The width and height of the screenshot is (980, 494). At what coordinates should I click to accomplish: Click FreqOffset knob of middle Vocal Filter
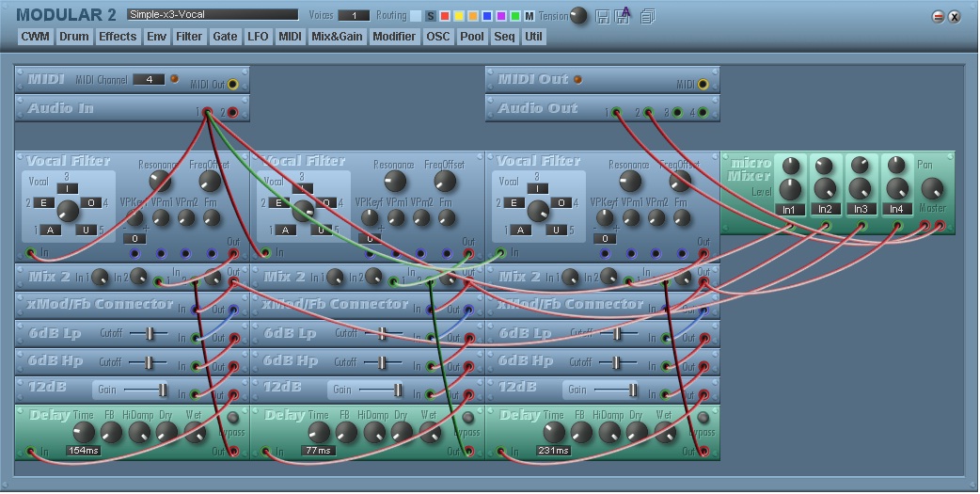pyautogui.click(x=444, y=182)
